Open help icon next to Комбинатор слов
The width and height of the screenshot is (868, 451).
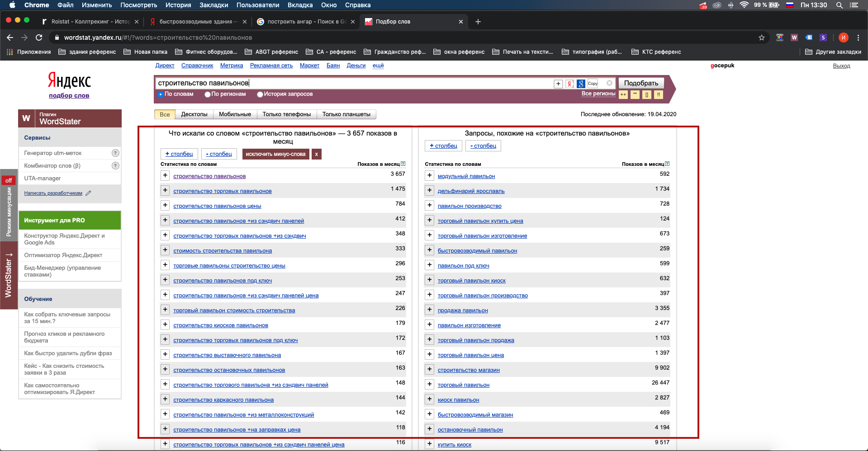[x=115, y=165]
